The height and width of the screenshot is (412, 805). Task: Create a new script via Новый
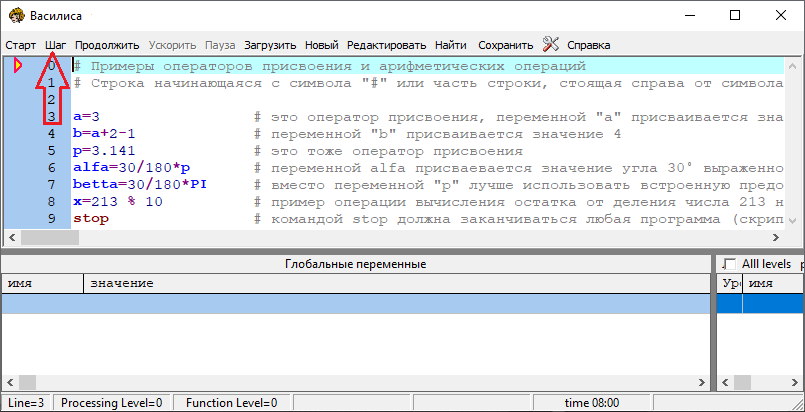click(321, 45)
